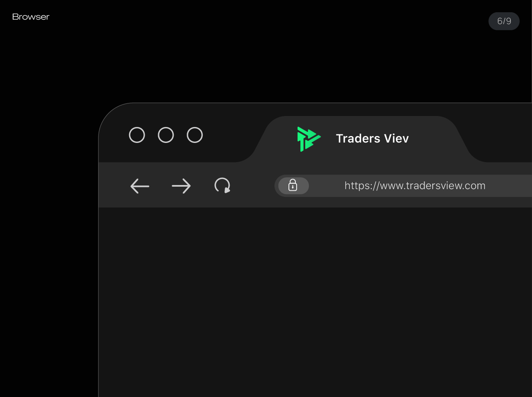Click the black backdrop below Browser label
532x397 pixels.
pyautogui.click(x=45, y=204)
